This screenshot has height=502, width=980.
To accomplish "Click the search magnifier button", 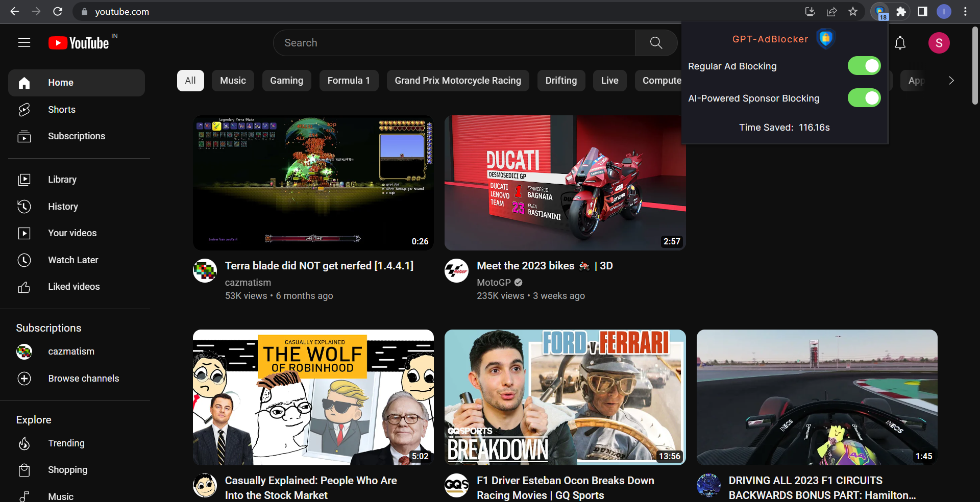I will 656,43.
